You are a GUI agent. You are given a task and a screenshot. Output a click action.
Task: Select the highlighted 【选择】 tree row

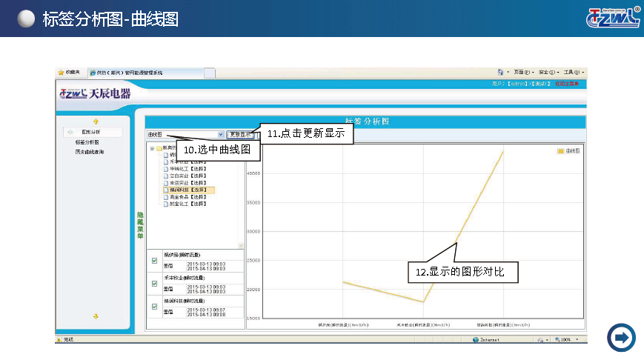click(189, 190)
